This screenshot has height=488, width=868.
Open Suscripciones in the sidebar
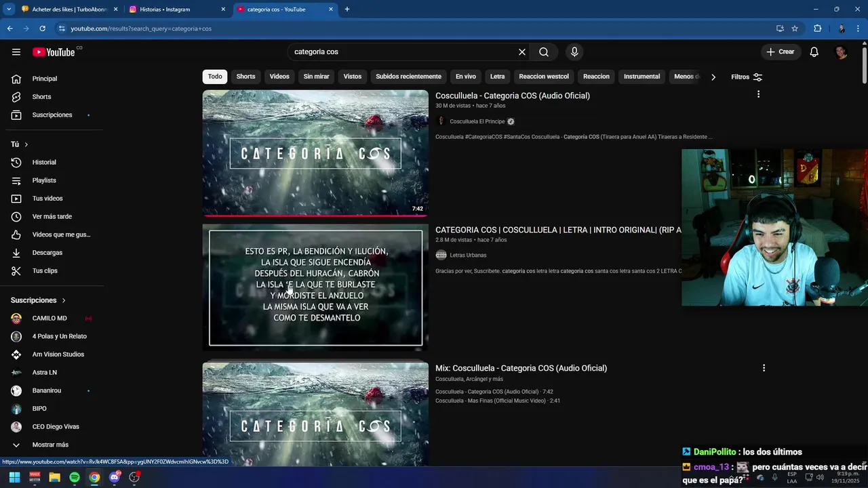51,115
